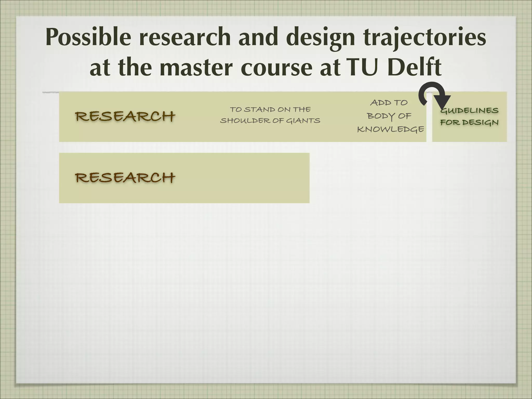The image size is (532, 399).
Task: Click 'TO STAND ON THE SHOULDER OF GIANTS' text
Action: [x=270, y=115]
